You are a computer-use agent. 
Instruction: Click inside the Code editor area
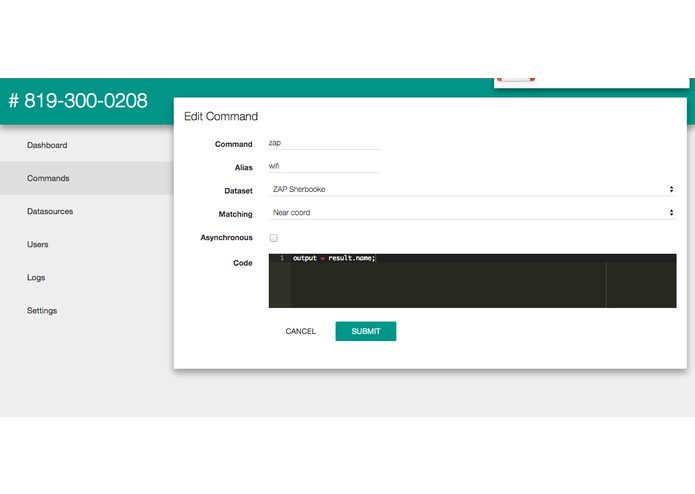(x=472, y=281)
